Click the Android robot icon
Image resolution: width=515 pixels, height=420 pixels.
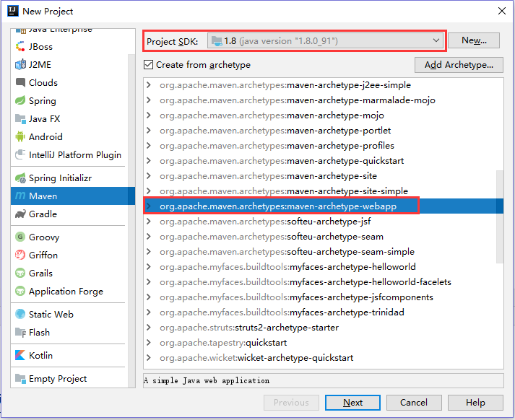pyautogui.click(x=20, y=136)
